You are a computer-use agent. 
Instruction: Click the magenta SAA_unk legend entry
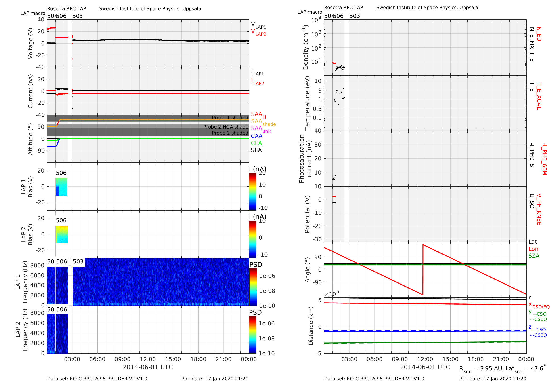261,129
